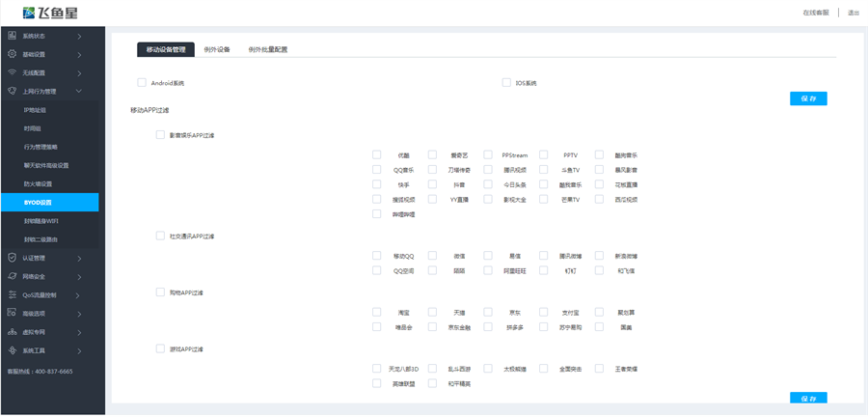Open the 例外批量配置 tab

point(268,49)
